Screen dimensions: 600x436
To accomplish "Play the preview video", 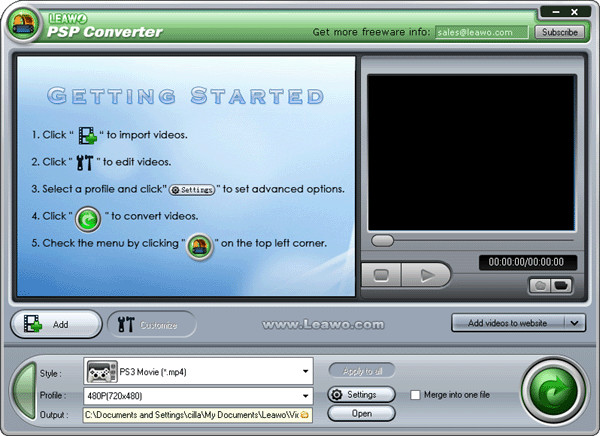I will pyautogui.click(x=426, y=274).
